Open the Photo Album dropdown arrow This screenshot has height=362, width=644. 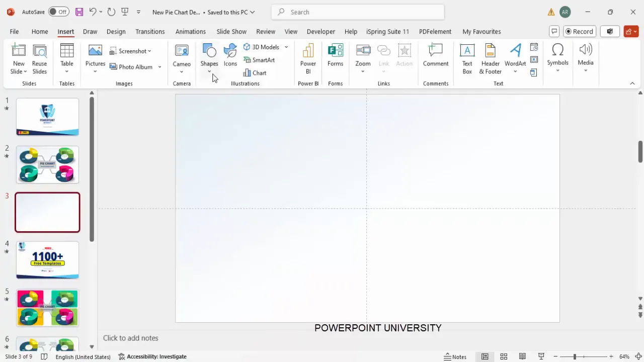159,67
